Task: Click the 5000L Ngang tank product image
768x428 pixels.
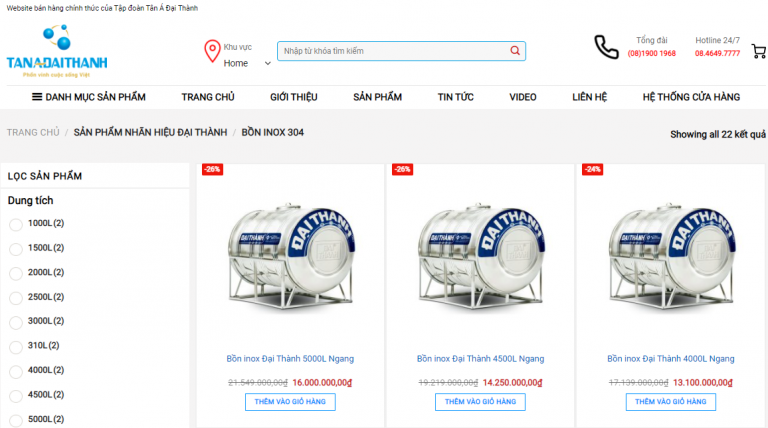Action: click(291, 257)
